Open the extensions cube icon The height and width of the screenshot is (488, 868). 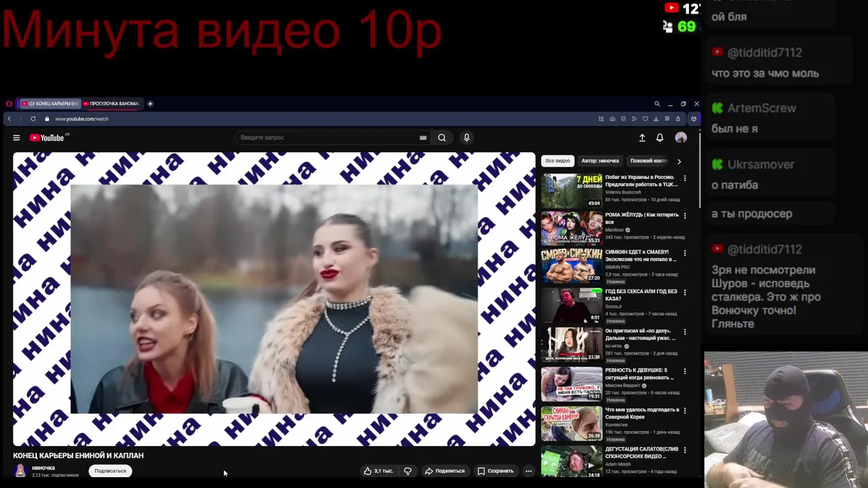693,119
